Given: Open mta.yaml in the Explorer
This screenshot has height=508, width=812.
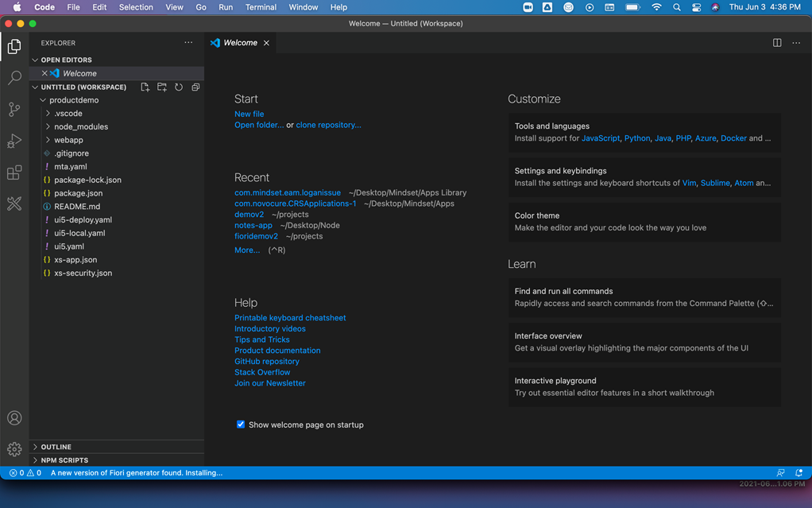Looking at the screenshot, I should [x=71, y=167].
